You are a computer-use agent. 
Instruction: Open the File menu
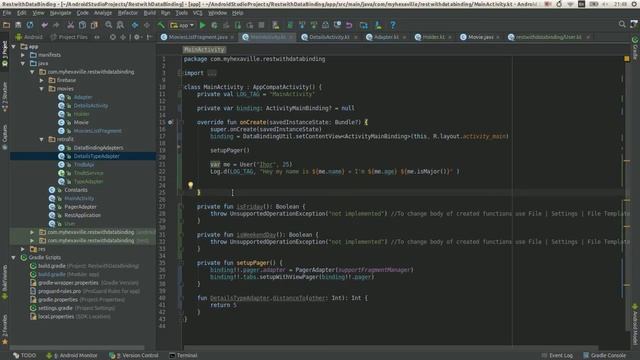point(7,13)
